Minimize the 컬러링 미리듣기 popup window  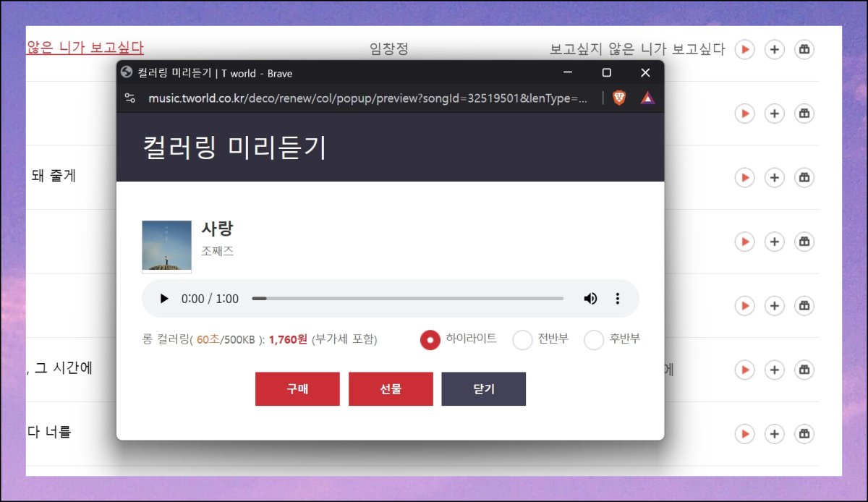point(568,72)
